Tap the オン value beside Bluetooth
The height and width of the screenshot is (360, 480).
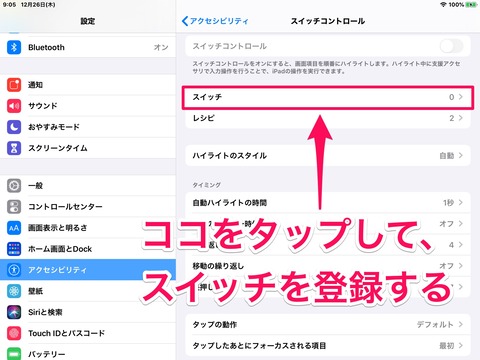click(x=161, y=47)
